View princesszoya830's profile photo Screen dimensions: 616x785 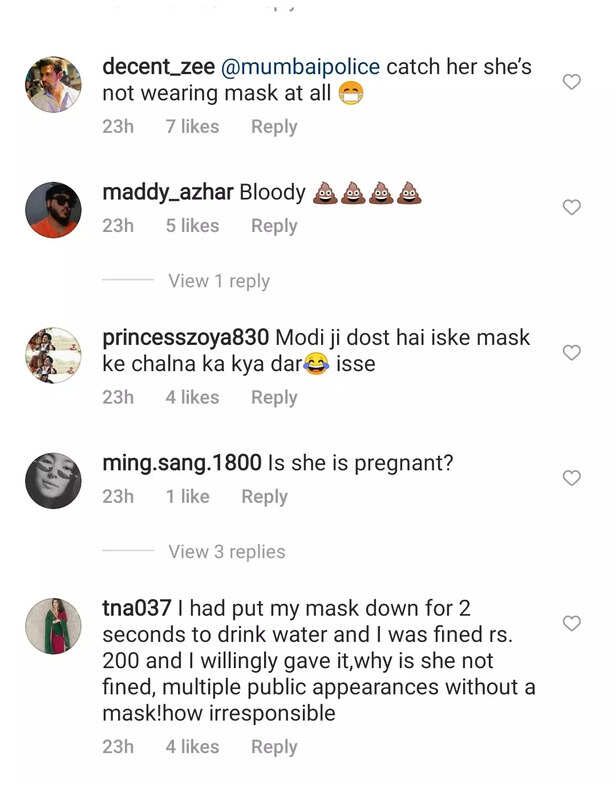point(53,355)
